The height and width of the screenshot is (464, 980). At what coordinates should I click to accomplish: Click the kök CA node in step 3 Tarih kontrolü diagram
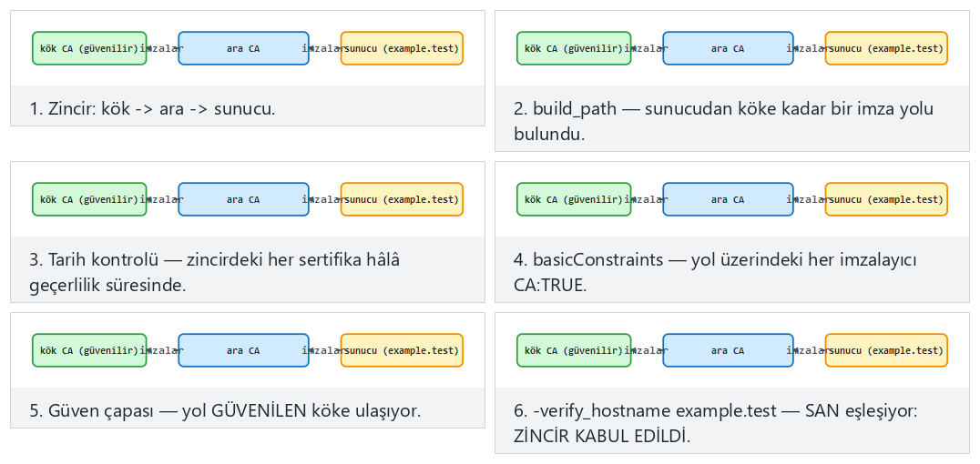click(89, 199)
